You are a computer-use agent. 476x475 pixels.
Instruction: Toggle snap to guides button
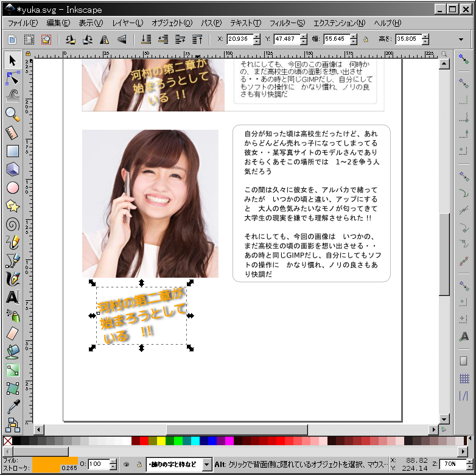click(x=464, y=396)
